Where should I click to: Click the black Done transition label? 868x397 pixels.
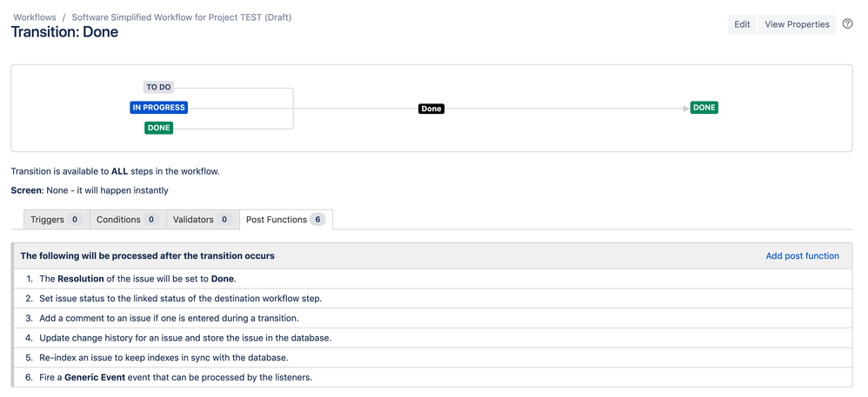[431, 109]
